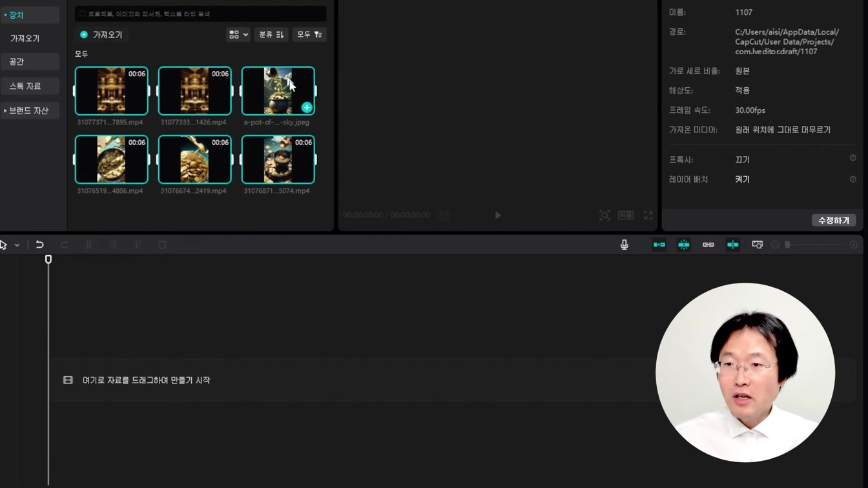Click the scan-frame screenshot icon in the preview
This screenshot has height=488, width=868.
pos(604,215)
